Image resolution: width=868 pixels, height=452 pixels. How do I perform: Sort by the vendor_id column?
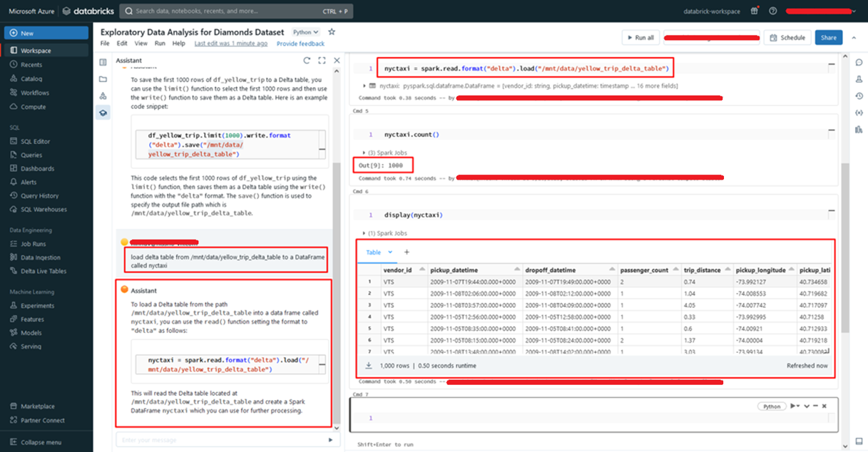[398, 270]
